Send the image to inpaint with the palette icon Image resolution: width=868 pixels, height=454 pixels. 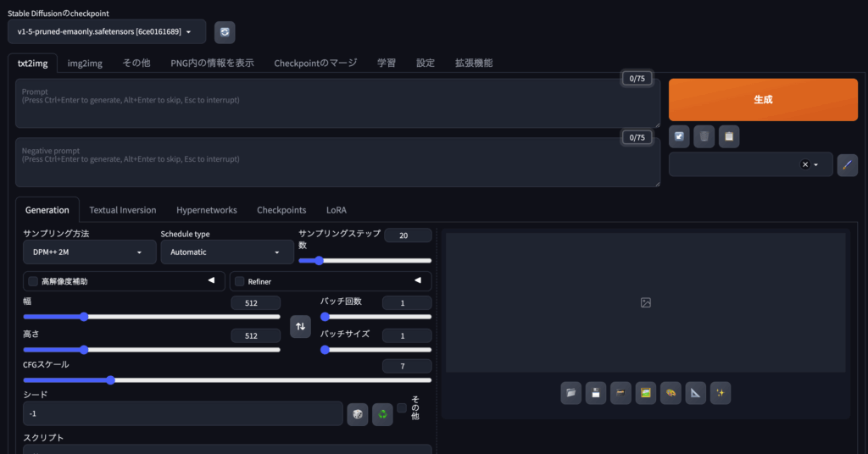click(x=671, y=393)
